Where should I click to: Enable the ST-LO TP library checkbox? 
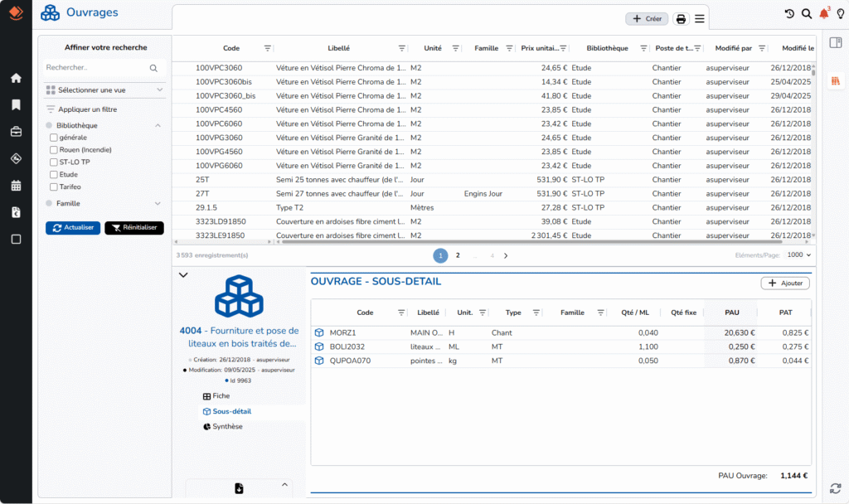54,162
